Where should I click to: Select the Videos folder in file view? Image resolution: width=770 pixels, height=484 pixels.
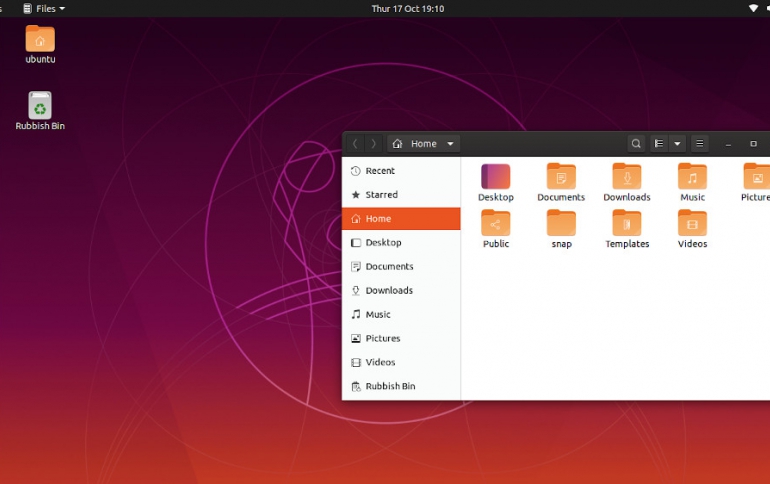(x=692, y=229)
